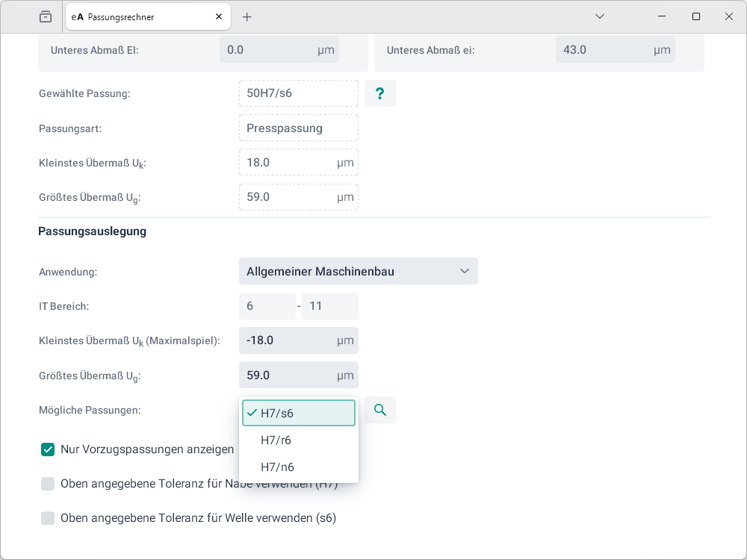Open the Anwendung dropdown
Viewport: 747px width, 560px height.
pos(358,271)
